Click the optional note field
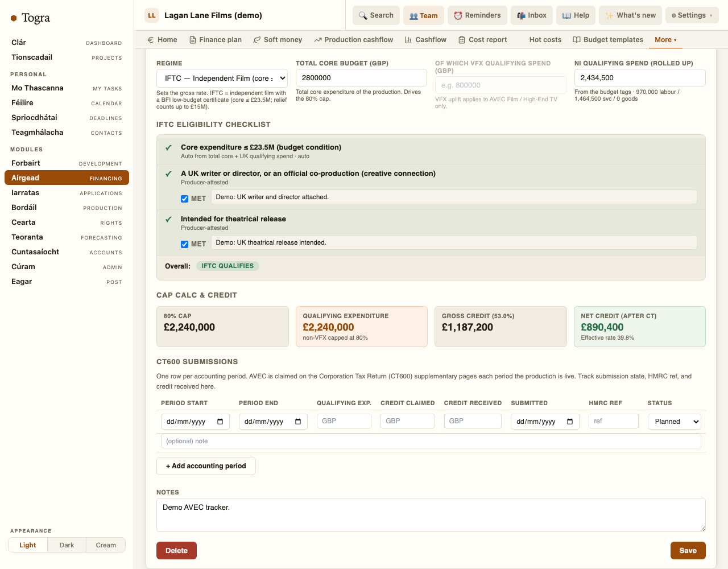728x569 pixels. pyautogui.click(x=431, y=441)
